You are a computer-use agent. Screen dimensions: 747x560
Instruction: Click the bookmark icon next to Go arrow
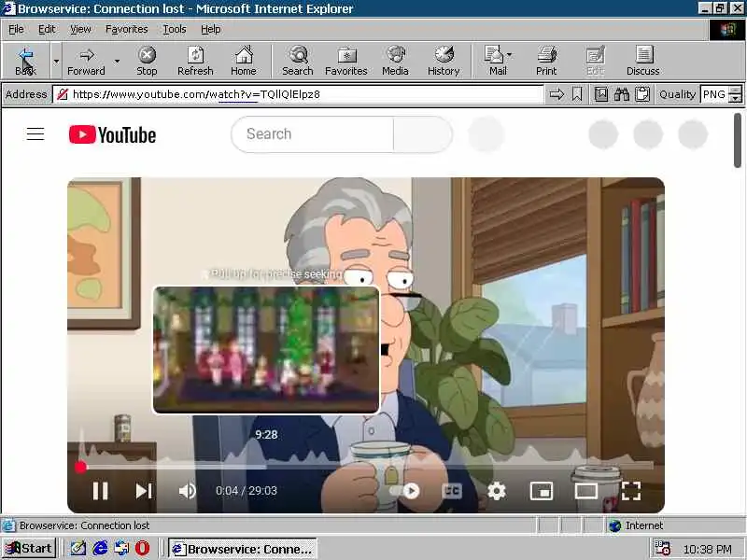(x=577, y=94)
